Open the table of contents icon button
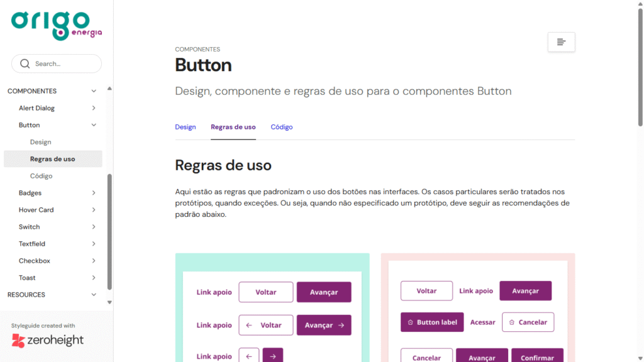This screenshot has height=362, width=644. [561, 42]
